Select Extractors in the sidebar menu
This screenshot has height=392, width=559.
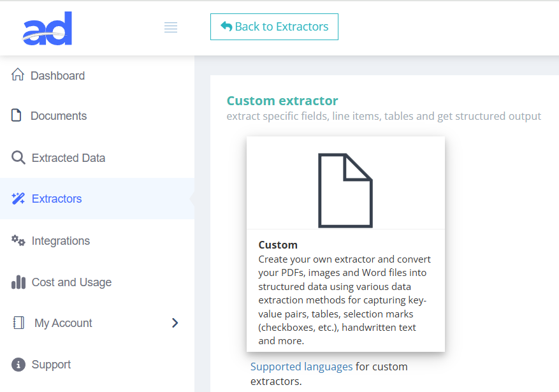point(57,198)
